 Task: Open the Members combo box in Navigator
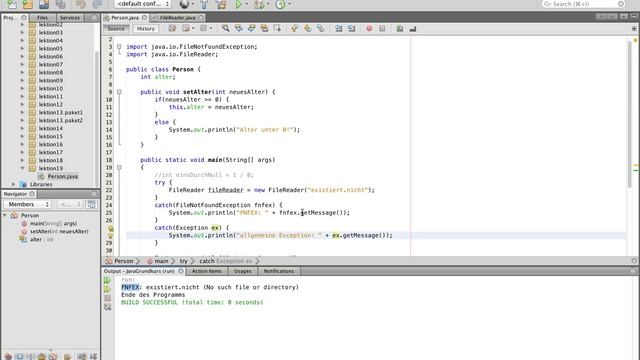[27, 204]
